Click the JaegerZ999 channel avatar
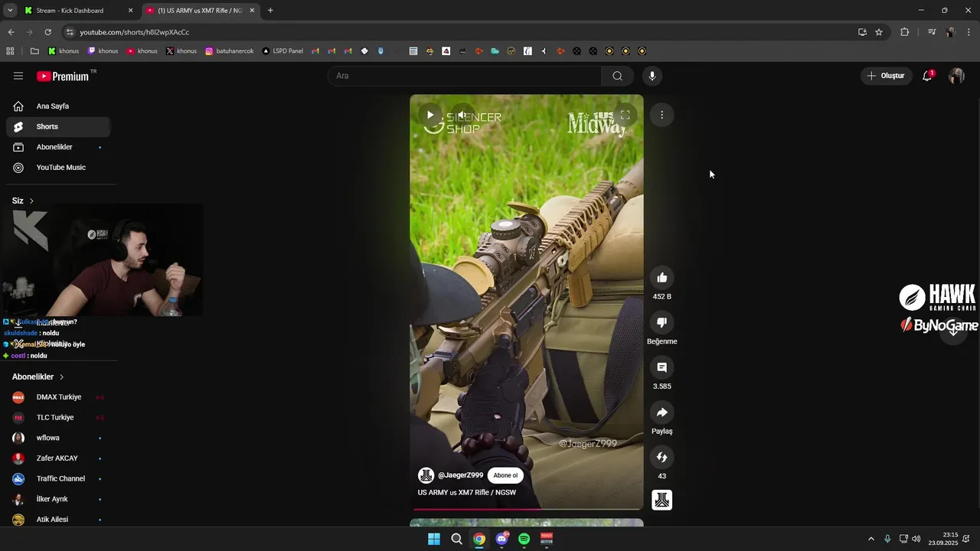Viewport: 980px width, 551px height. pos(426,475)
